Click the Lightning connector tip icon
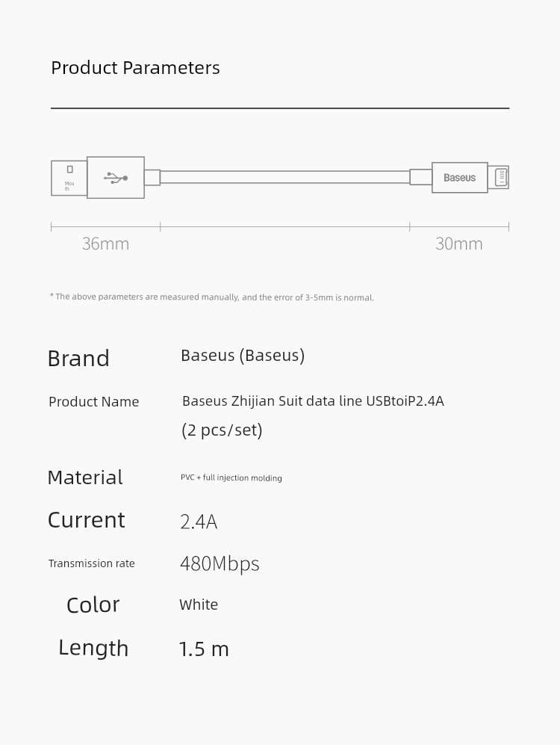This screenshot has height=745, width=560. (501, 178)
